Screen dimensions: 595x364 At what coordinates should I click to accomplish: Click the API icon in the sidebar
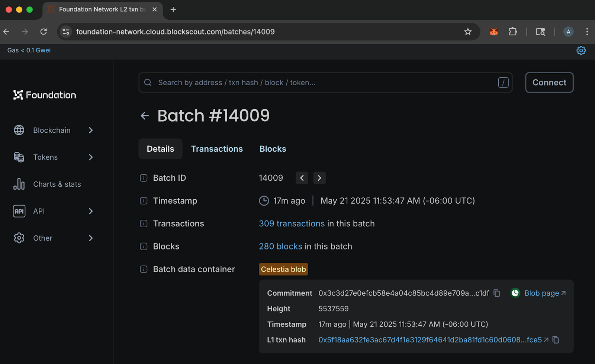click(19, 211)
